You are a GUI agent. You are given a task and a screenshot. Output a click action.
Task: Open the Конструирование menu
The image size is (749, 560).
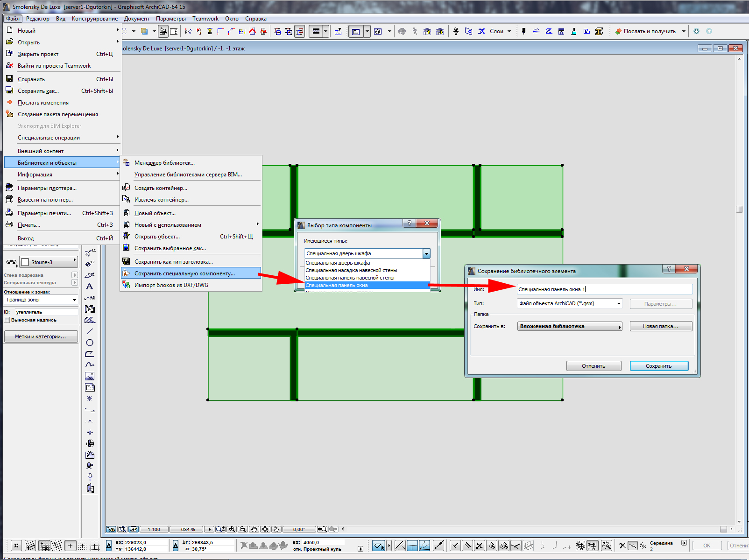(95, 19)
